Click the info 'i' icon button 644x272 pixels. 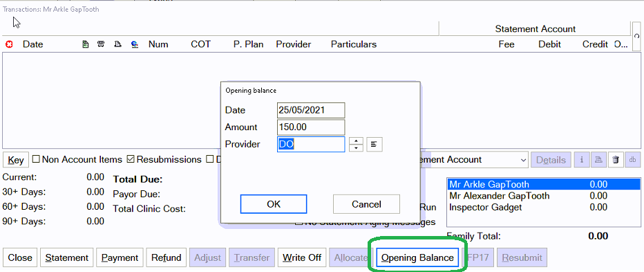coord(582,160)
